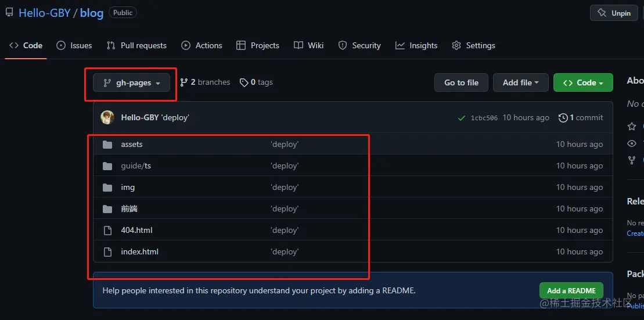View the 1 commit history link

click(x=581, y=118)
